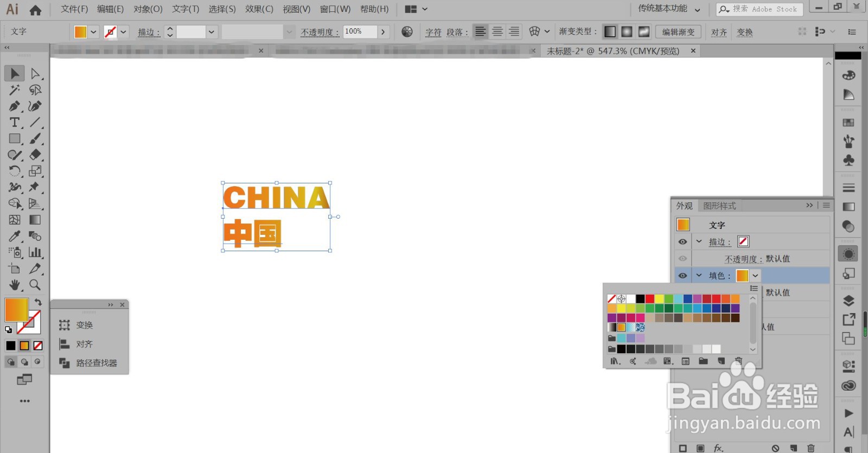Image resolution: width=868 pixels, height=453 pixels.
Task: Pick the Rectangle tool
Action: (x=15, y=138)
